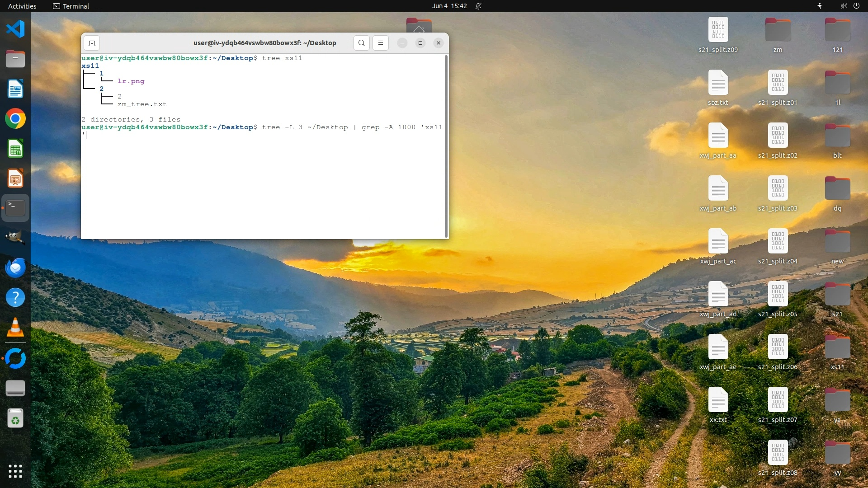
Task: Open a new terminal tab
Action: point(92,43)
